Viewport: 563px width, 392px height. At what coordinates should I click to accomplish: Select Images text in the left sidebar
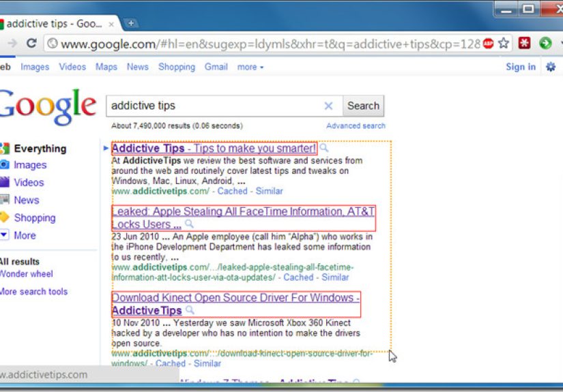[x=30, y=165]
